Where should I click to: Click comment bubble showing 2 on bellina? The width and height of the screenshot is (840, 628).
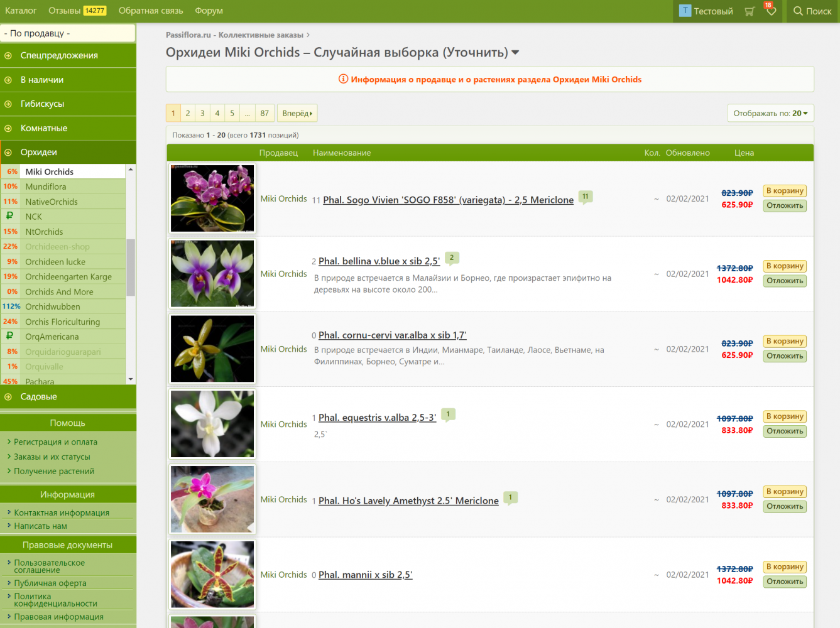(x=452, y=258)
